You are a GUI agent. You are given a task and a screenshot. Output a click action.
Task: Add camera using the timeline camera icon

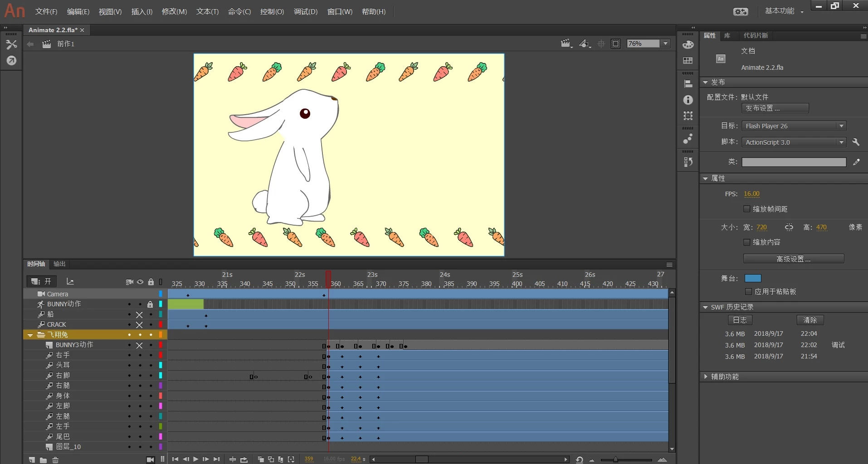pos(151,459)
